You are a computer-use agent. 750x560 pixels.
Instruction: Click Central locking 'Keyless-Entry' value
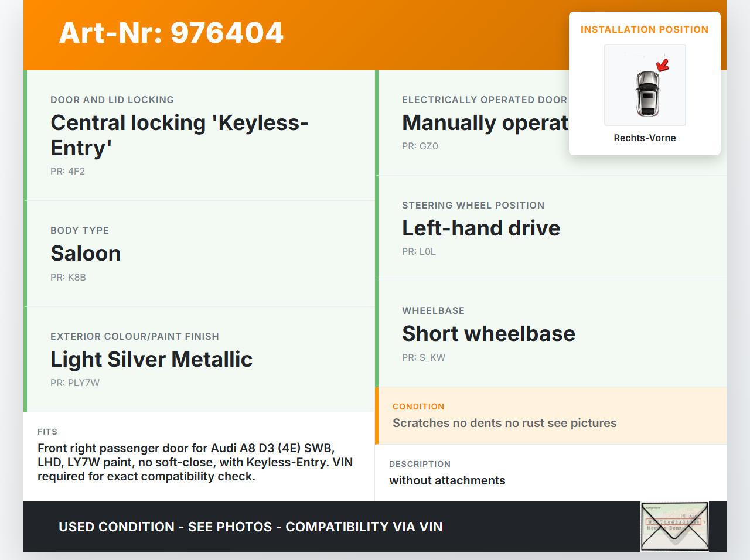point(179,135)
